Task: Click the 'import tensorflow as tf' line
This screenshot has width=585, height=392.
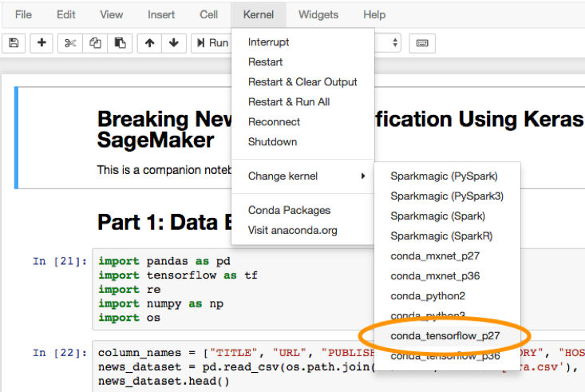Action: 178,275
